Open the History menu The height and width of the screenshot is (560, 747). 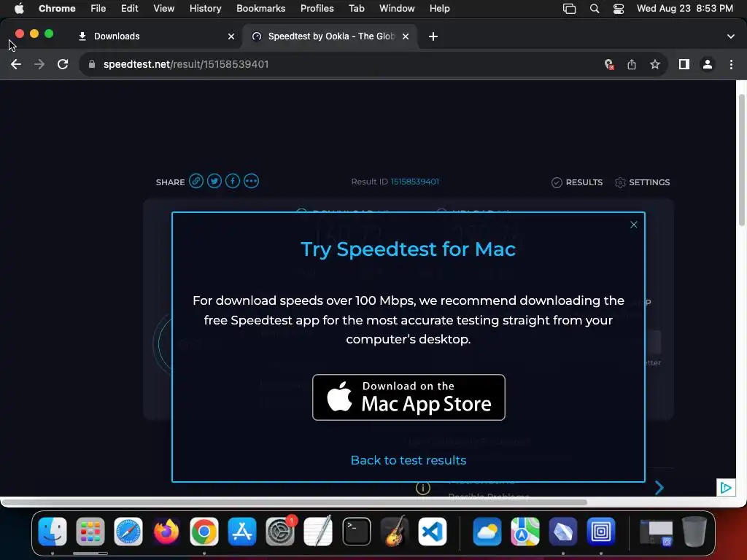pyautogui.click(x=205, y=9)
